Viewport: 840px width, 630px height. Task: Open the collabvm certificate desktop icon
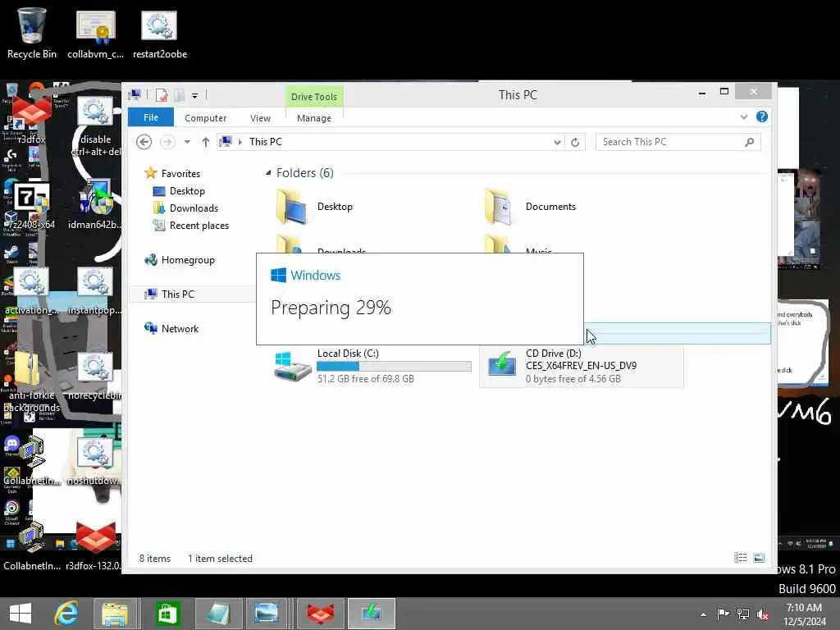coord(95,33)
